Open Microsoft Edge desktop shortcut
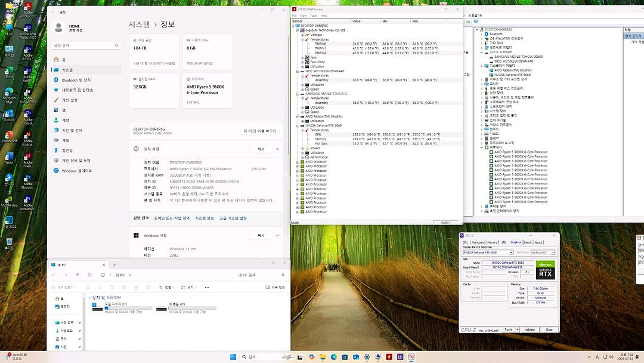 pyautogui.click(x=9, y=96)
